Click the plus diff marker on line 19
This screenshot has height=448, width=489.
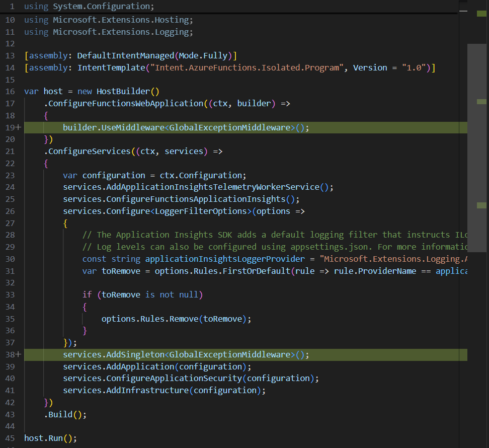19,127
